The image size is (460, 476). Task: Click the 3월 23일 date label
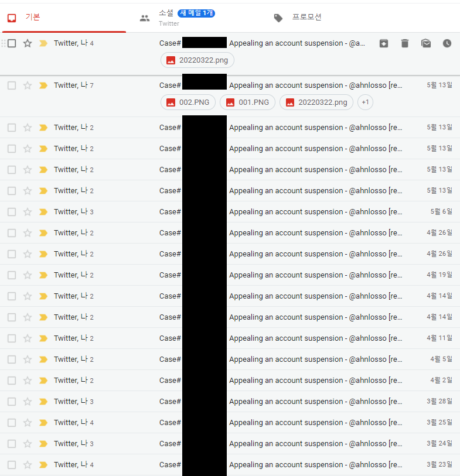(x=439, y=464)
